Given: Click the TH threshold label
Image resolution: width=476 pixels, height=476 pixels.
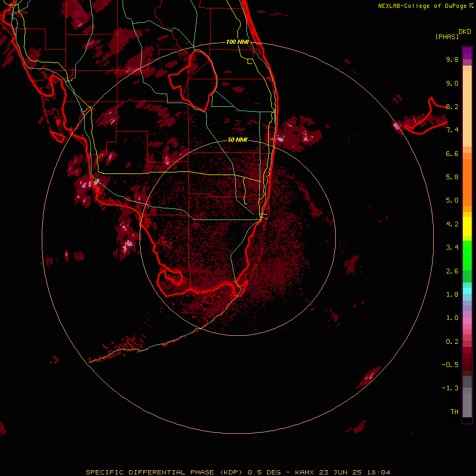Looking at the screenshot, I should pyautogui.click(x=454, y=412).
